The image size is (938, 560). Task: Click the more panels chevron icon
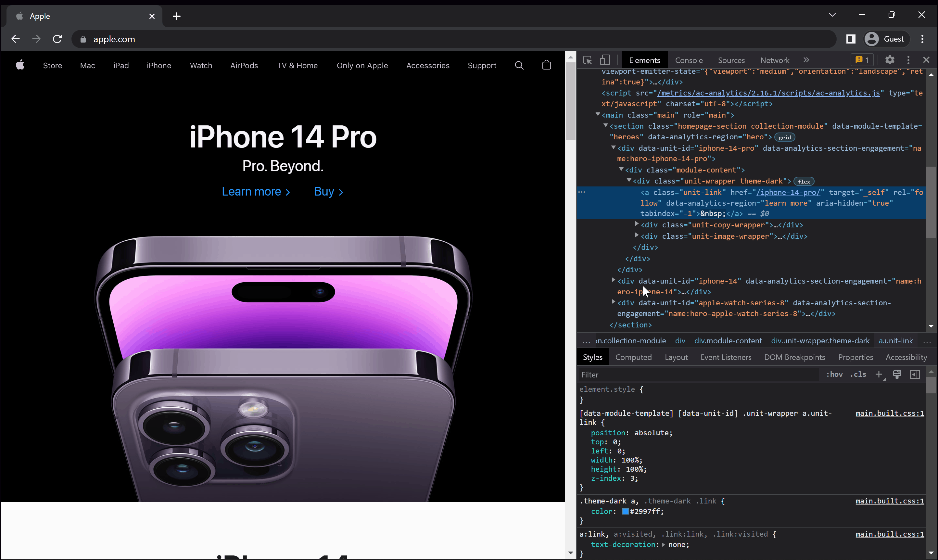(807, 60)
